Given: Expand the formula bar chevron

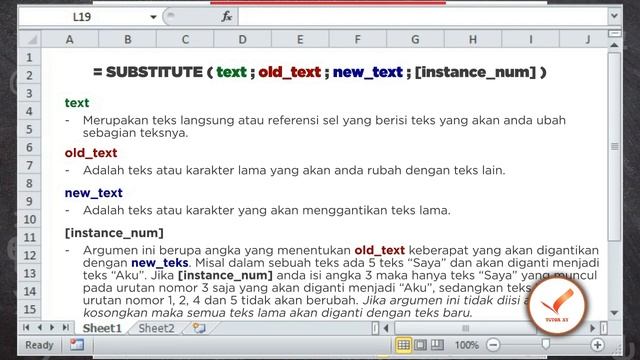Looking at the screenshot, I should (x=614, y=17).
